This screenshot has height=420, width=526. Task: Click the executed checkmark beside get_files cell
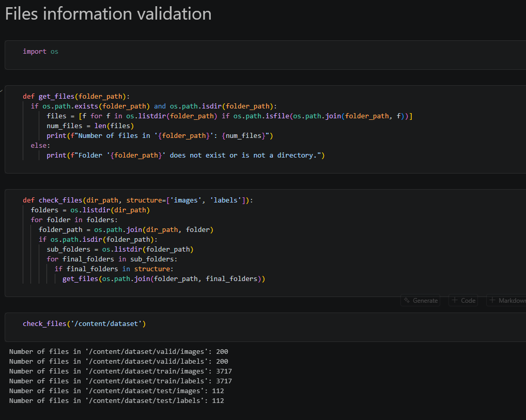pyautogui.click(x=2, y=91)
